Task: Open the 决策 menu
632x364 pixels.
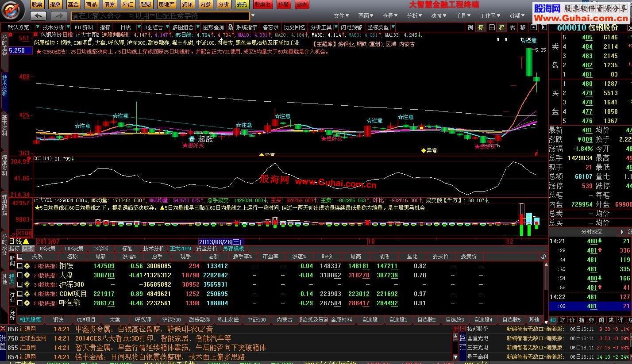Action: click(x=439, y=16)
